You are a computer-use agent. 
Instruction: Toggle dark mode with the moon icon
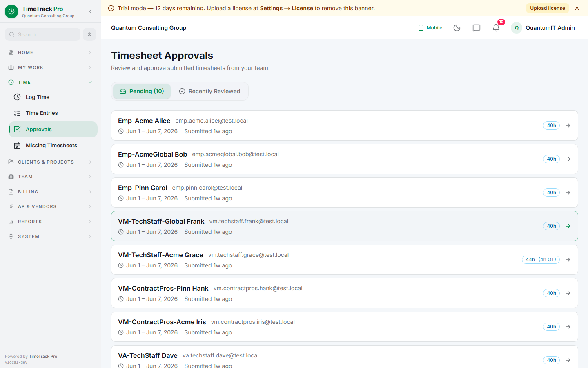(x=457, y=28)
